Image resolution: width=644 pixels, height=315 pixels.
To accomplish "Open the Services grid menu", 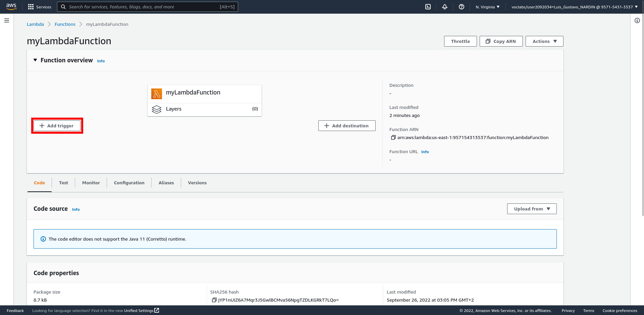I will pyautogui.click(x=40, y=7).
